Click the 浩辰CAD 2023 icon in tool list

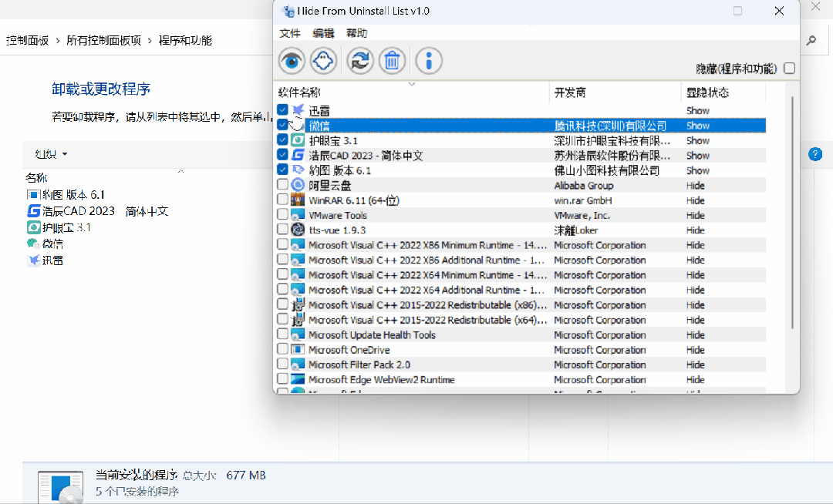click(298, 155)
